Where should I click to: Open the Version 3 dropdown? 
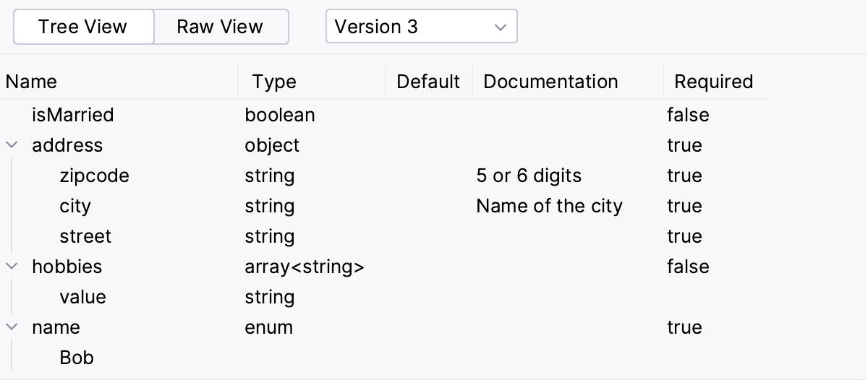[x=421, y=27]
